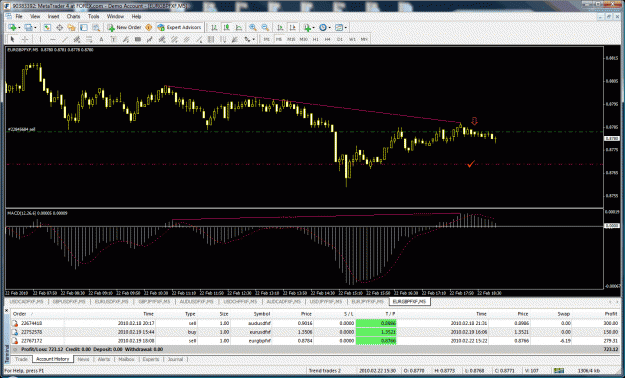Open the Journal terminal tab
The image size is (625, 378).
point(175,359)
